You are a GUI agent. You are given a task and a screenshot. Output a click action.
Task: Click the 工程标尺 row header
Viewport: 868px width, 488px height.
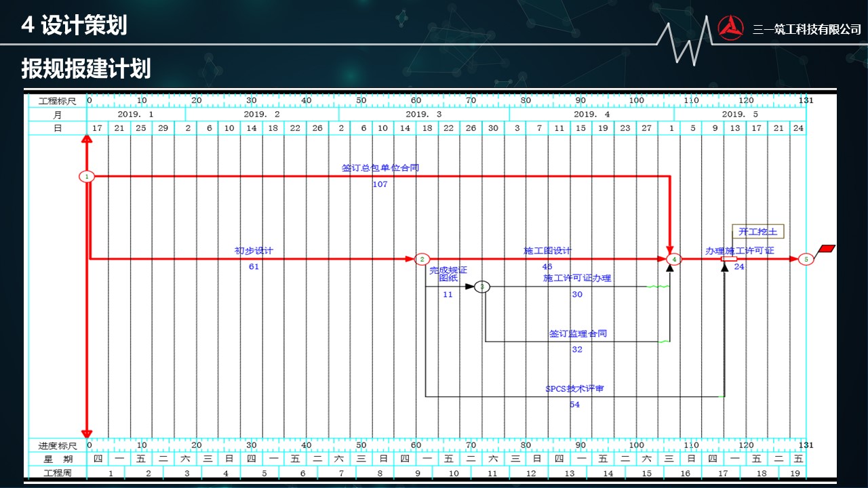(57, 100)
